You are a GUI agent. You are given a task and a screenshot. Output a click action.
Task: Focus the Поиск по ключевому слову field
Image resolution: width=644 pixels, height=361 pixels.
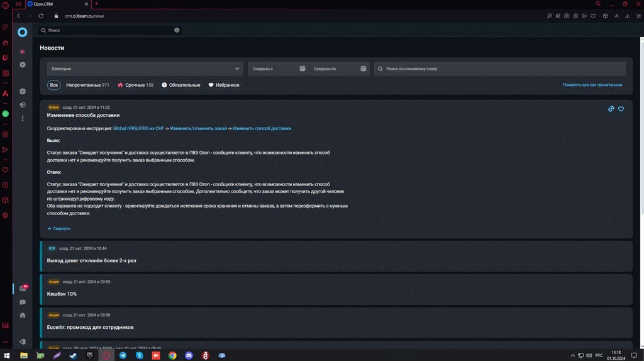coord(500,69)
